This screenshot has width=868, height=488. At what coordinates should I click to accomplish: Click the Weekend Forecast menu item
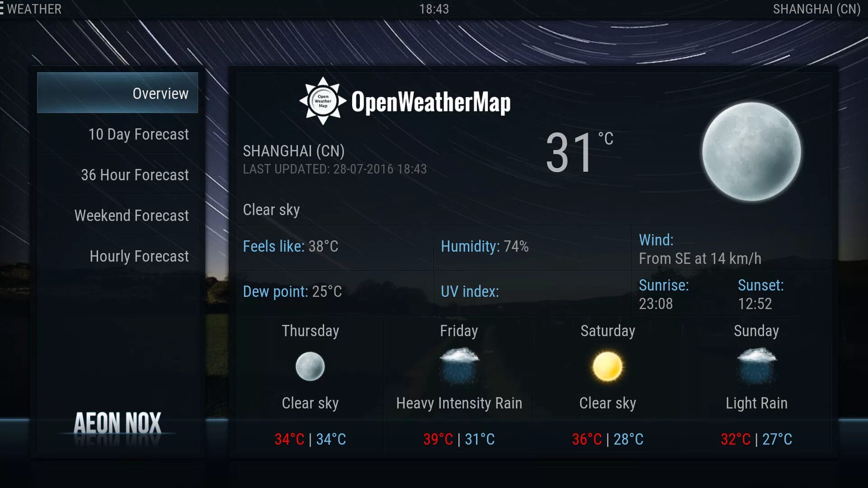tap(131, 216)
